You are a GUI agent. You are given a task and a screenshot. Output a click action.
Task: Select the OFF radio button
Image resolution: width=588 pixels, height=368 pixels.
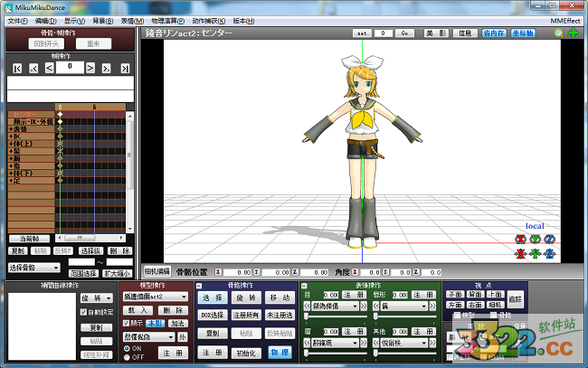[x=127, y=356]
